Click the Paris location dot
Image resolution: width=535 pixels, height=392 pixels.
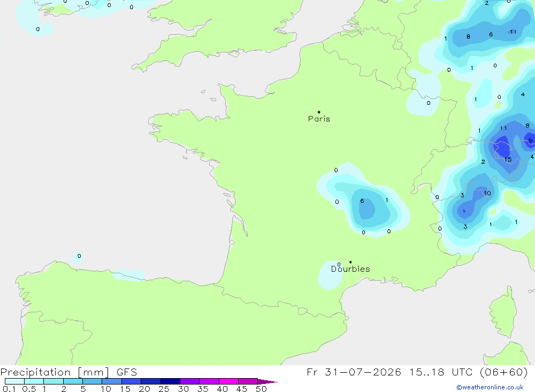319,112
